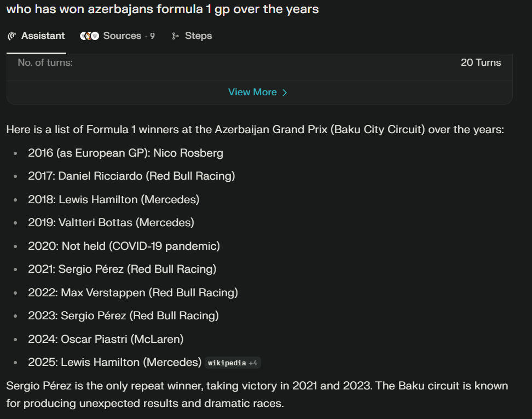
Task: Click the Sources favicon cluster icon
Action: click(x=90, y=36)
